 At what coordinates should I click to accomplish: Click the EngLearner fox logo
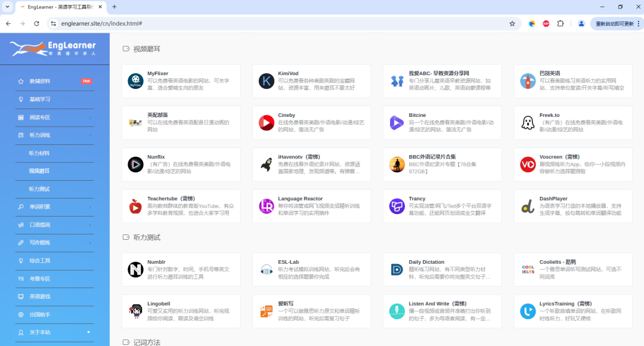(53, 48)
